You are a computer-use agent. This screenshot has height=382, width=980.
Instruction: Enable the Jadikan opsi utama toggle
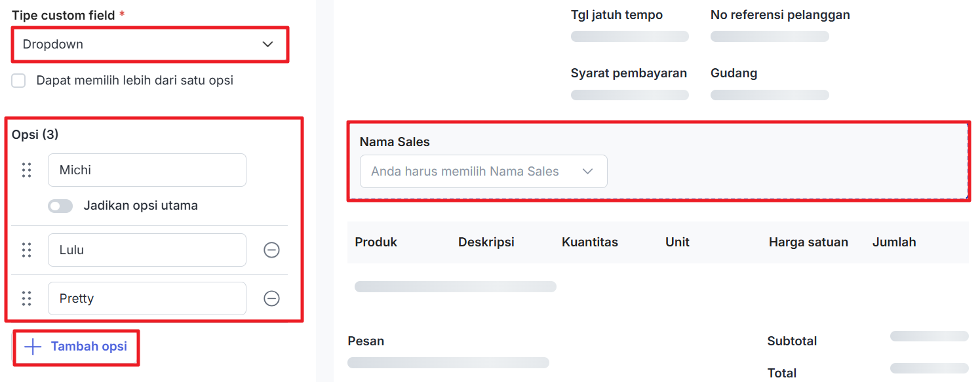click(x=60, y=206)
